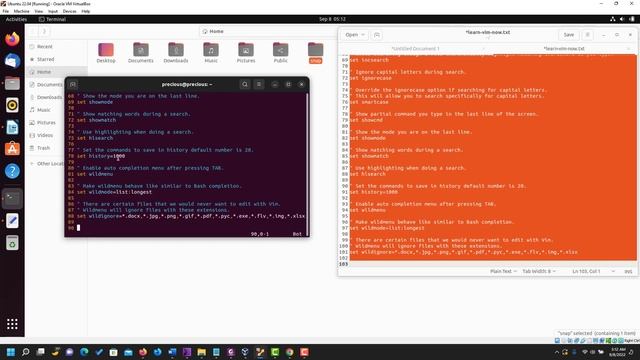The image size is (640, 360).
Task: Create new document in text editor
Action: click(x=377, y=35)
